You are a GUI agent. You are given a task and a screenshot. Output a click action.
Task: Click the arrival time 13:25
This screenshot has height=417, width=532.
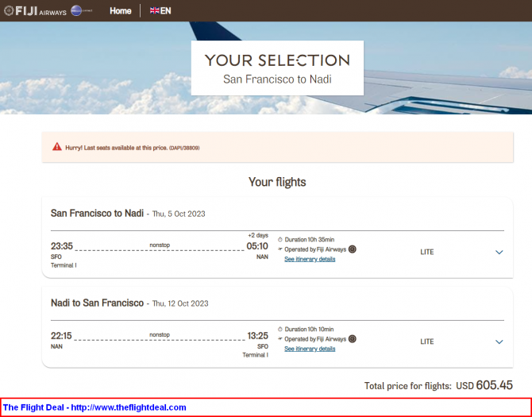(257, 335)
